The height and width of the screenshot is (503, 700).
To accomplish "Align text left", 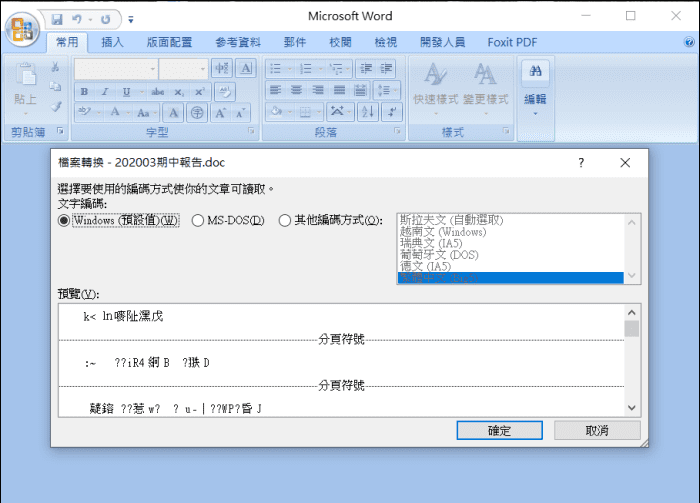I will click(x=275, y=91).
